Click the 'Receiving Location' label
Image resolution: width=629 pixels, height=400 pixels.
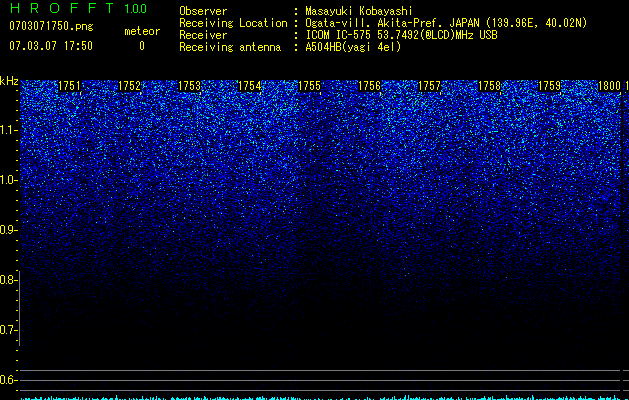pyautogui.click(x=233, y=23)
